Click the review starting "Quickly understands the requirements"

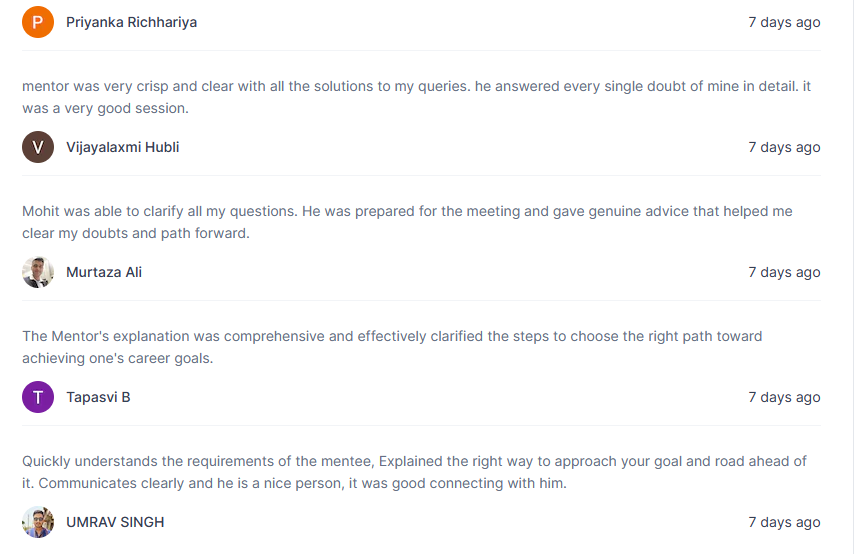(x=414, y=472)
